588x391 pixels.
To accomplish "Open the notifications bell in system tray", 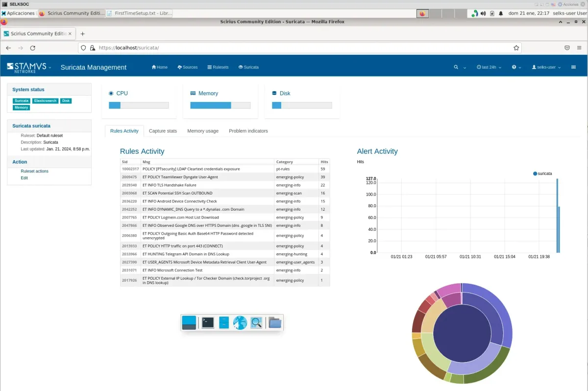I will tap(501, 14).
